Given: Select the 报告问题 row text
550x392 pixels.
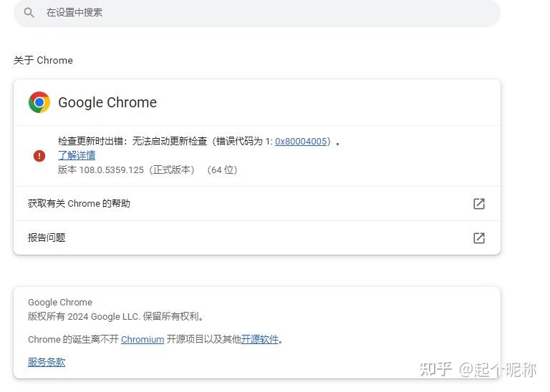Looking at the screenshot, I should click(47, 238).
